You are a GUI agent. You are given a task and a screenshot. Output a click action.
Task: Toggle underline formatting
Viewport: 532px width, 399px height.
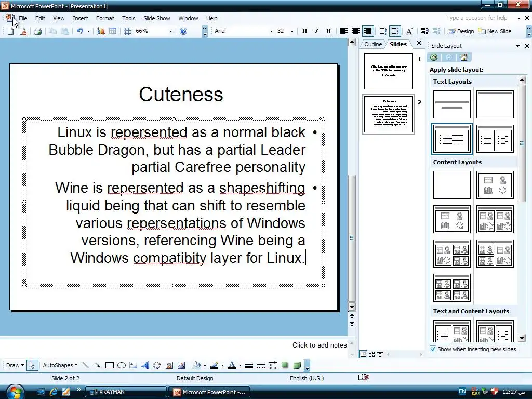(328, 31)
